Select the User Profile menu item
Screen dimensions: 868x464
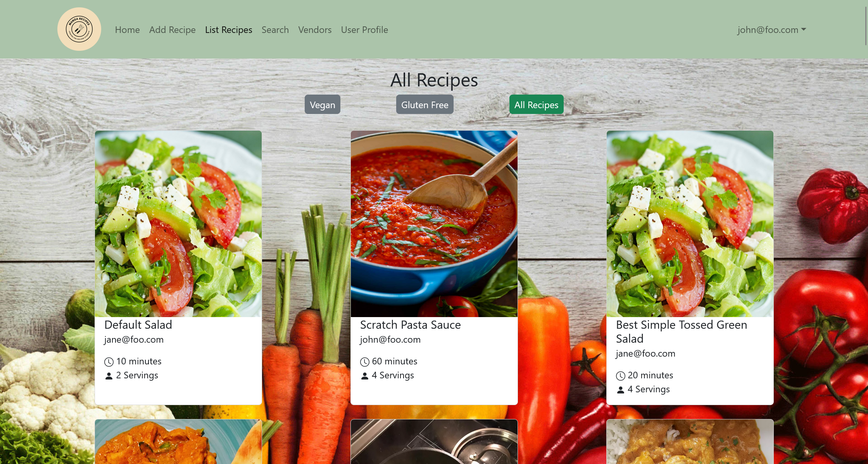(364, 29)
